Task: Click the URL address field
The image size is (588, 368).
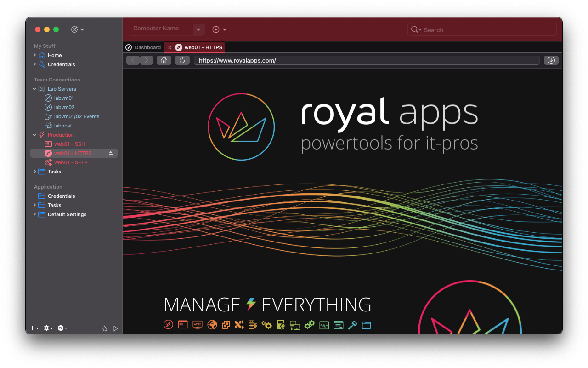Action: click(x=366, y=60)
